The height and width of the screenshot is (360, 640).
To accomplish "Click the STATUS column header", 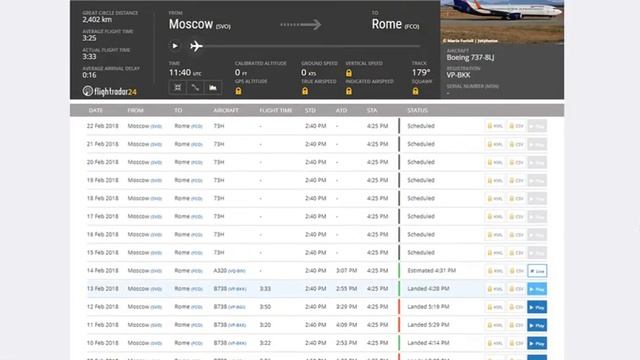I will point(418,110).
